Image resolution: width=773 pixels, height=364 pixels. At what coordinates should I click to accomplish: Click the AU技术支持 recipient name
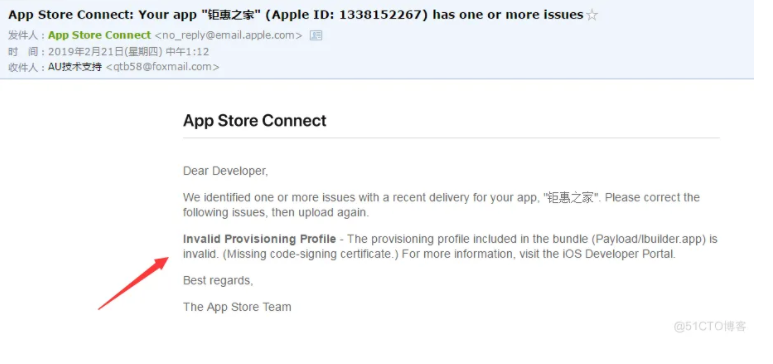click(75, 67)
